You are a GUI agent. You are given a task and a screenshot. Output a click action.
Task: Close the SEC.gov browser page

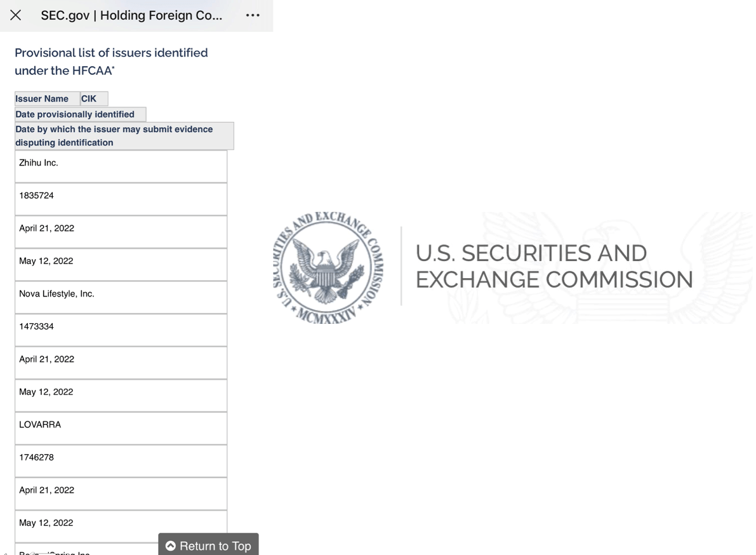click(x=16, y=15)
